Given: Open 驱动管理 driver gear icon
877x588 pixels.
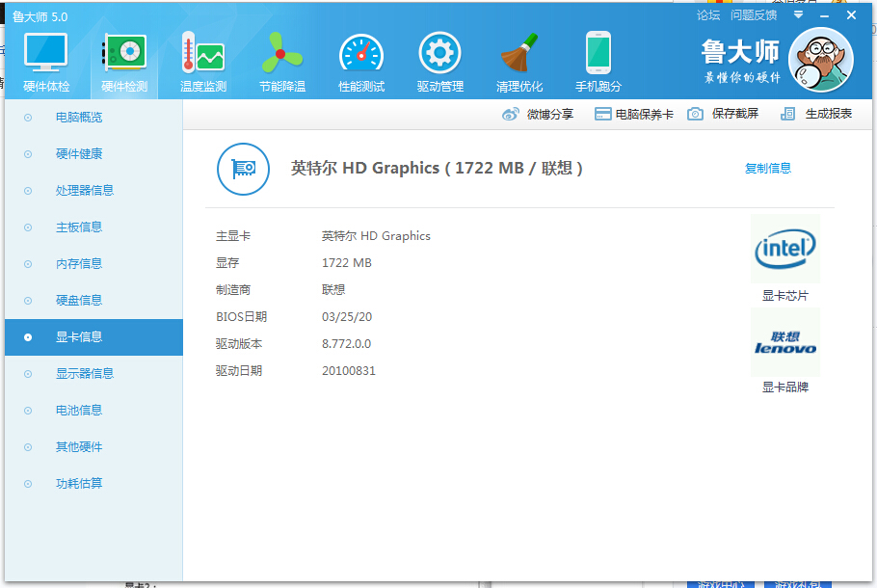Looking at the screenshot, I should tap(440, 53).
